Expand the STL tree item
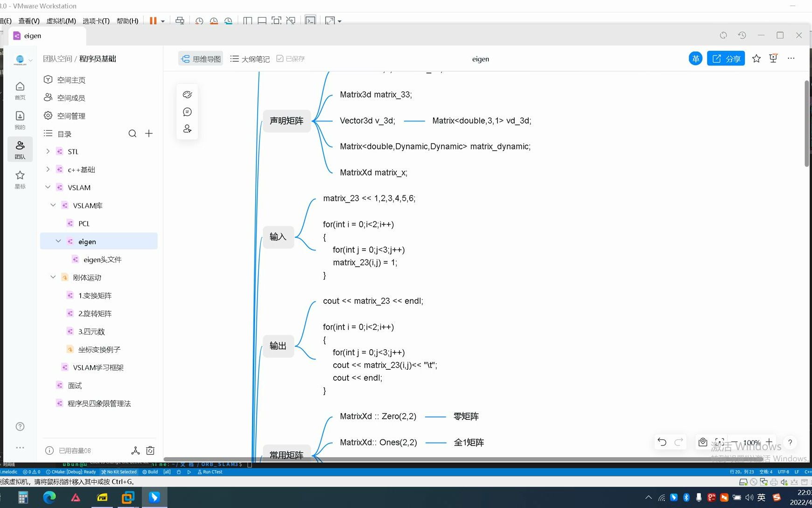The image size is (812, 508). 48,151
